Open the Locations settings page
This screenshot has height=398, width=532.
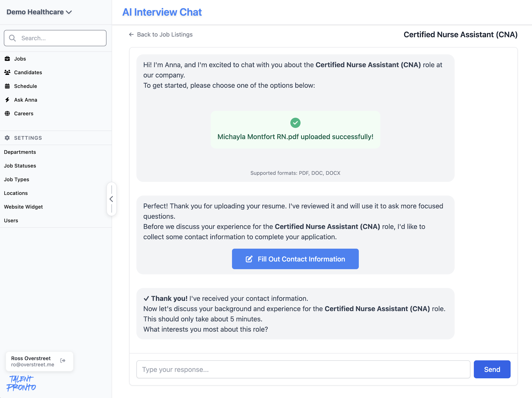pyautogui.click(x=16, y=193)
